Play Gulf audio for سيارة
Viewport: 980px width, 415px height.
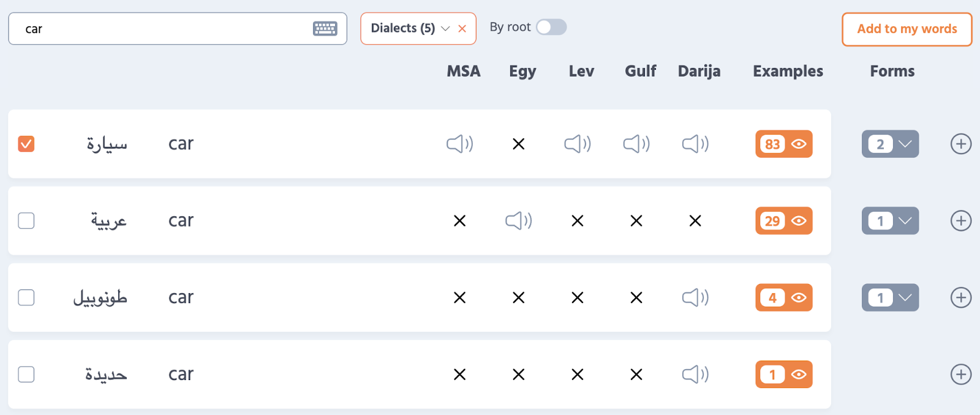tap(636, 144)
